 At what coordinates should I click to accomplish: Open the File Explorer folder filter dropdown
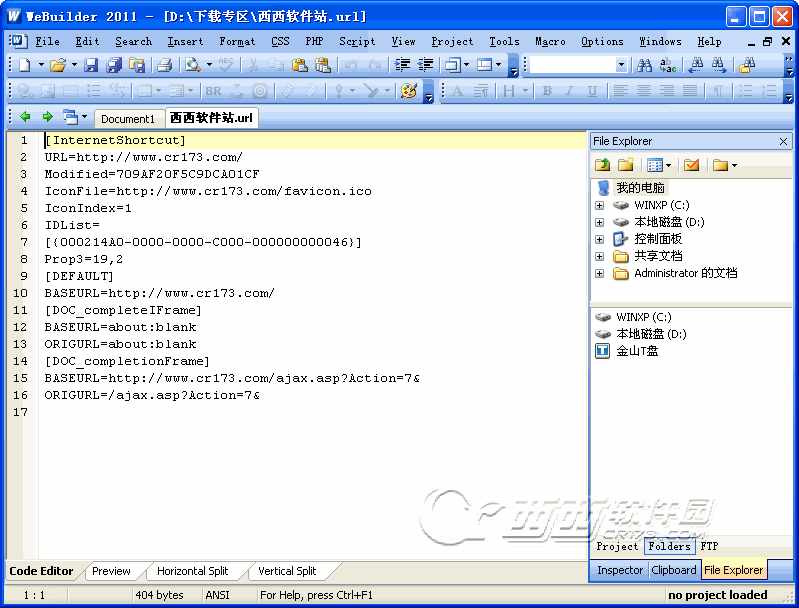pyautogui.click(x=734, y=165)
